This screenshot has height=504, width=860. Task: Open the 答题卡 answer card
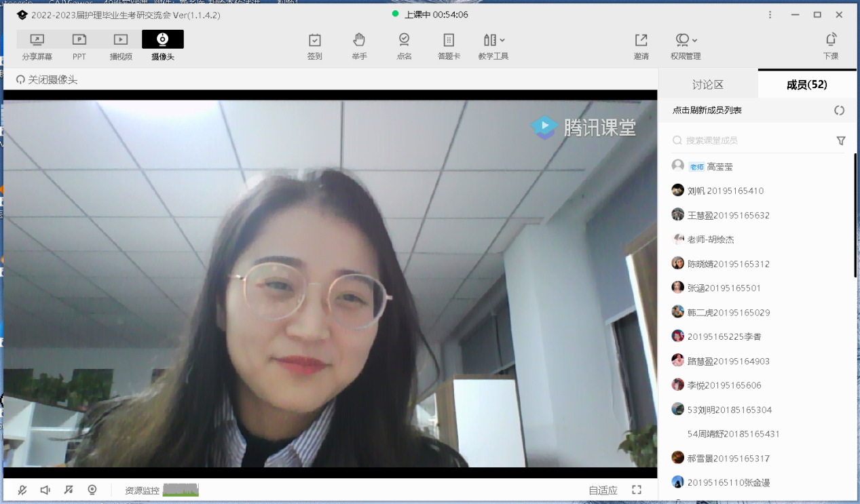click(x=449, y=45)
